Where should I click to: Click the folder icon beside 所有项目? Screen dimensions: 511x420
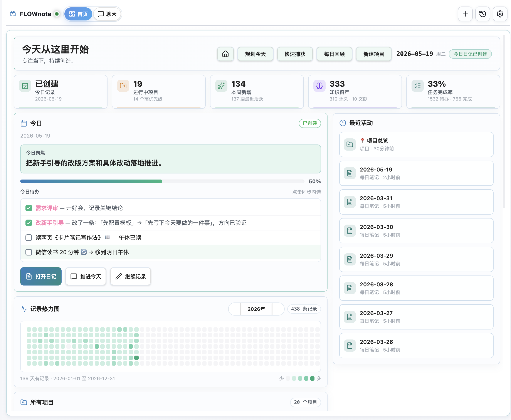point(24,402)
